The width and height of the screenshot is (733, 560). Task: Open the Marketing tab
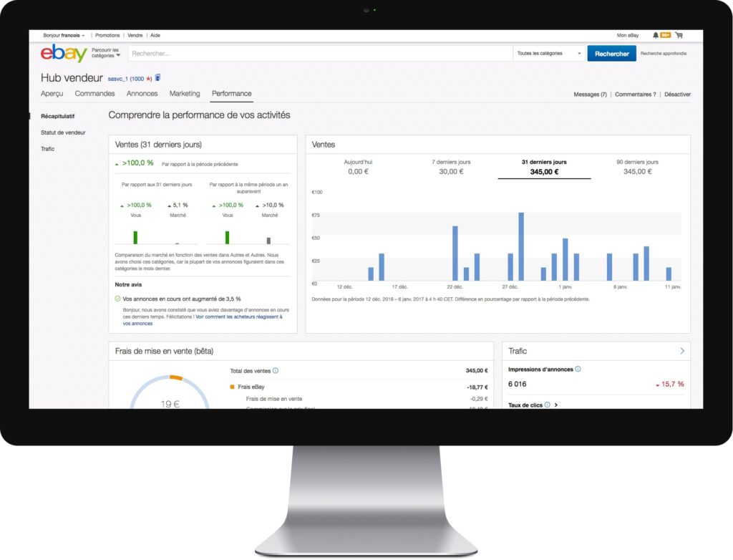click(x=185, y=94)
